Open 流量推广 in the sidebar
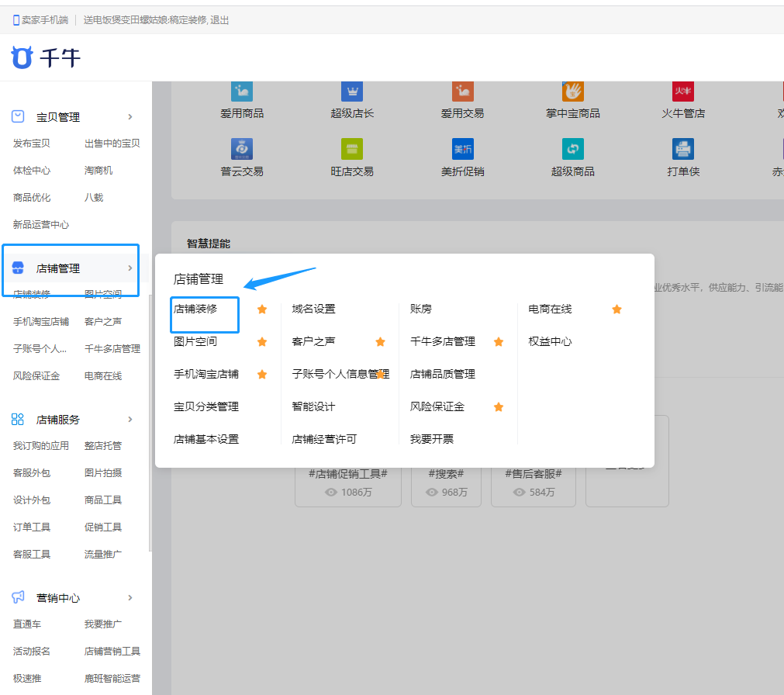Viewport: 784px width, 695px height. (x=103, y=554)
